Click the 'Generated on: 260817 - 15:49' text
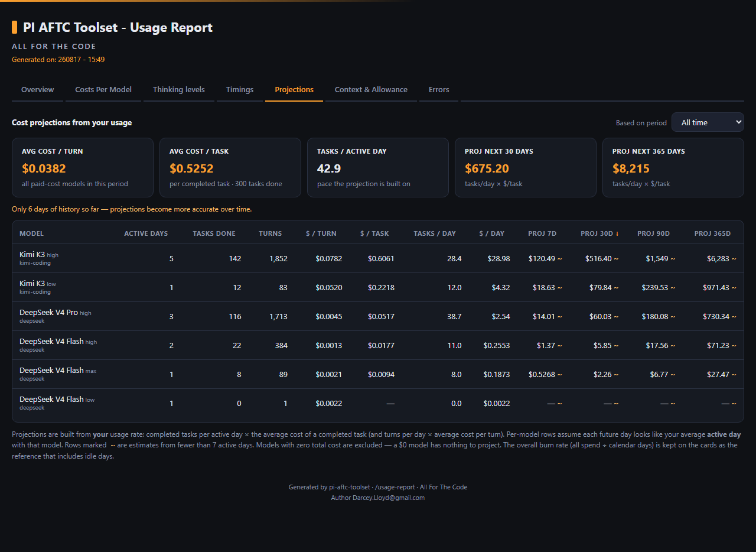Image resolution: width=756 pixels, height=552 pixels. (x=58, y=60)
